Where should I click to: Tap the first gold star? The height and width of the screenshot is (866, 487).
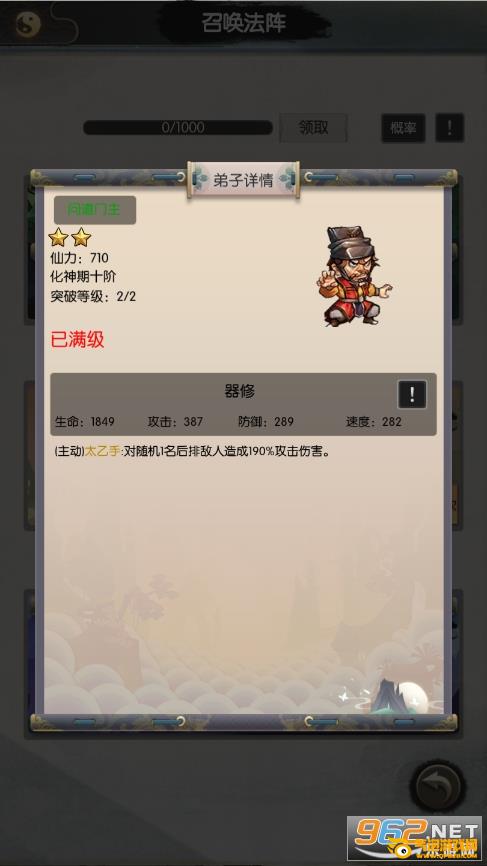click(58, 237)
